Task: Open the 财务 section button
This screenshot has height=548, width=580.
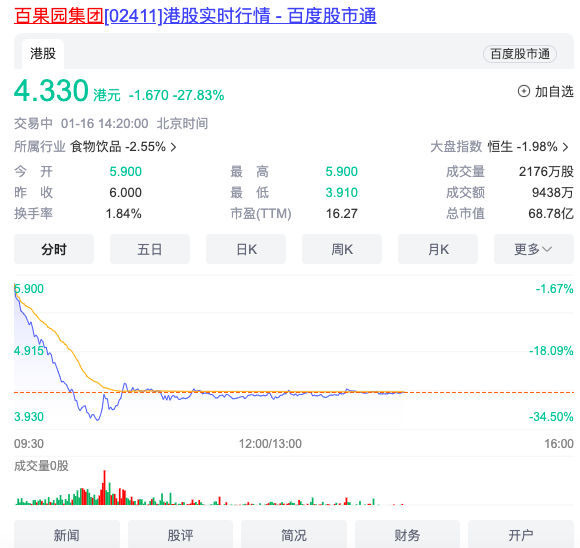Action: [x=407, y=535]
